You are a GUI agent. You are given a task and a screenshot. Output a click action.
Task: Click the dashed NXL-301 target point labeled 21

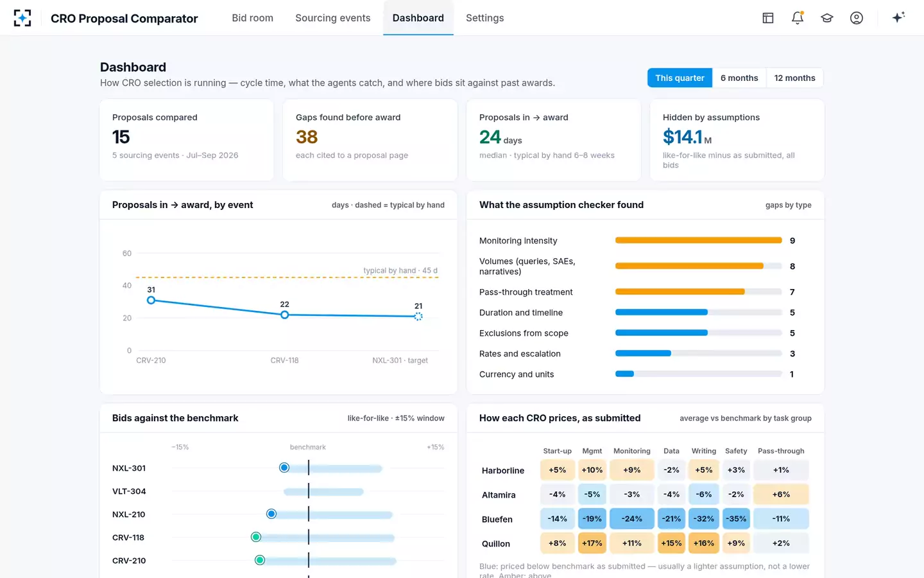(418, 316)
